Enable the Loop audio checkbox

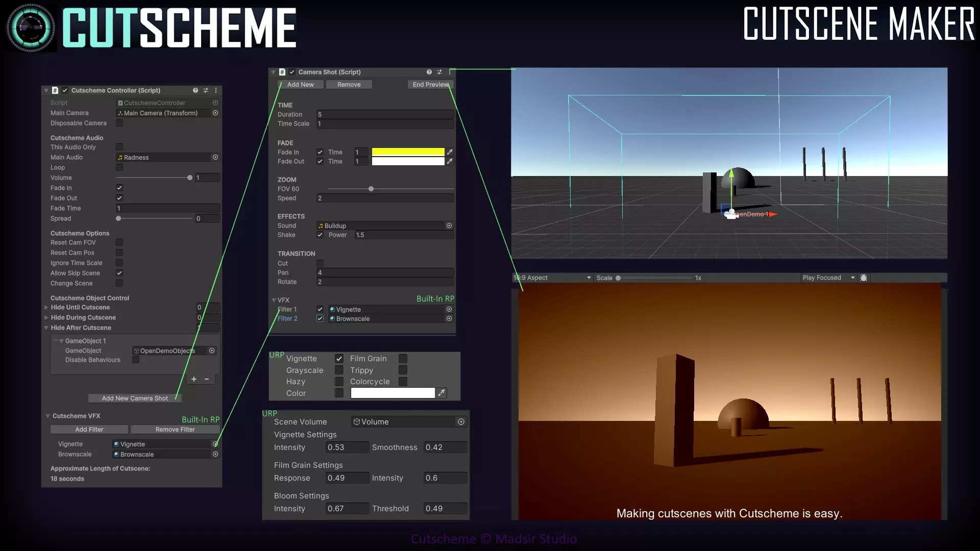pyautogui.click(x=119, y=167)
